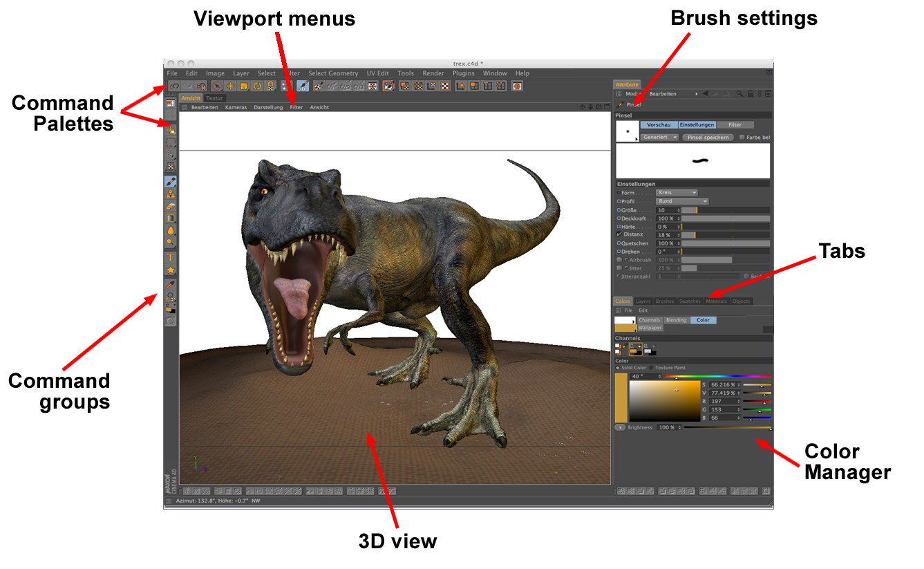This screenshot has height=569, width=924.
Task: Open the Profil dropdown showing Rund
Action: coord(682,201)
